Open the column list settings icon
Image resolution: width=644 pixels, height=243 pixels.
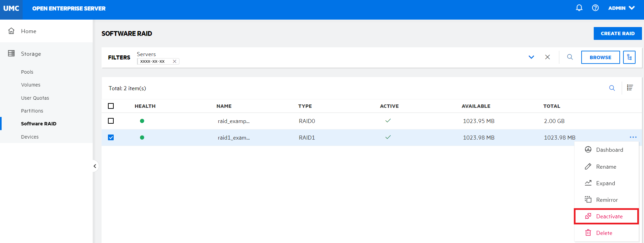tap(630, 88)
